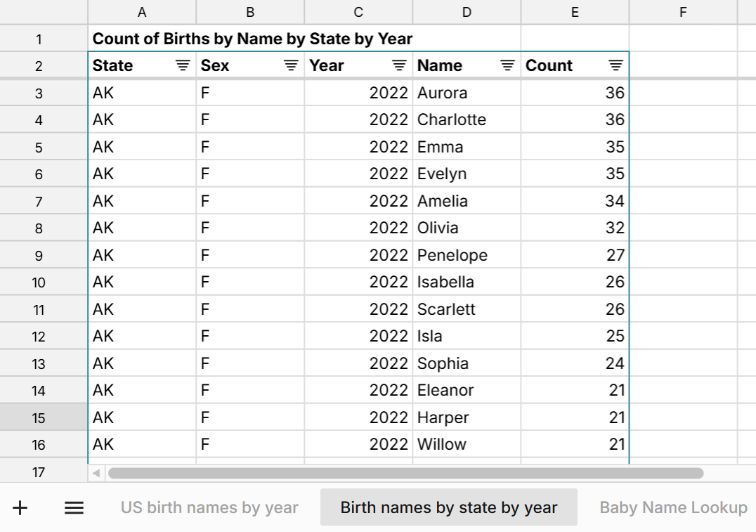756x532 pixels.
Task: Click the title cell in row 1
Action: [x=211, y=39]
